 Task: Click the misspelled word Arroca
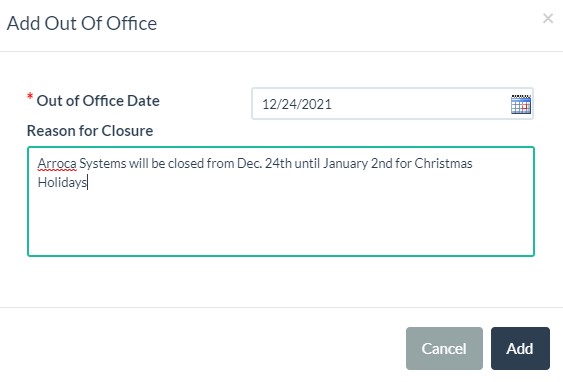point(57,164)
